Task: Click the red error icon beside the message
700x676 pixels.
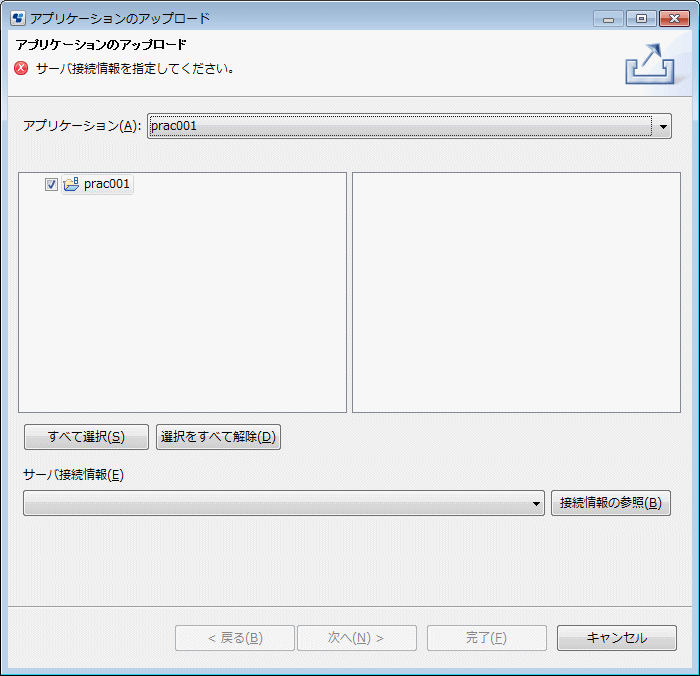Action: 21,68
